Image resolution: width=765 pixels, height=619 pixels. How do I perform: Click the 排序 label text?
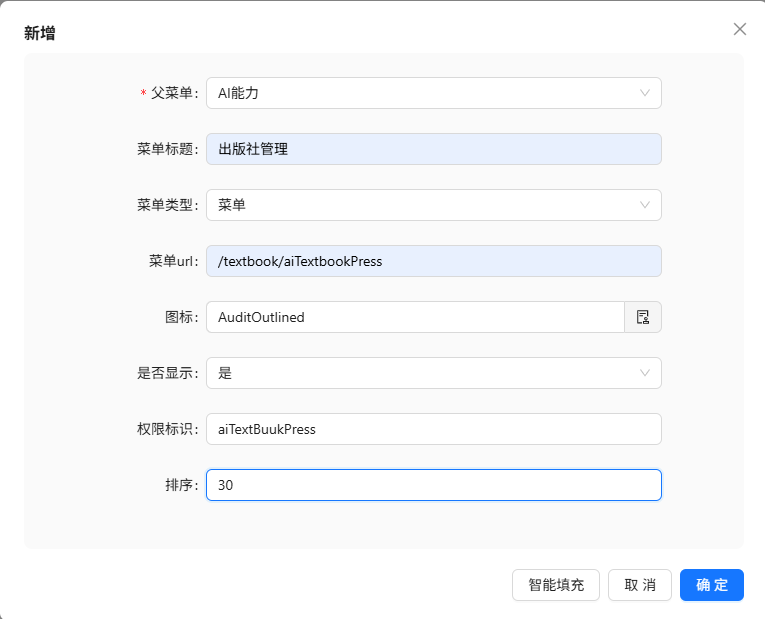coord(181,485)
